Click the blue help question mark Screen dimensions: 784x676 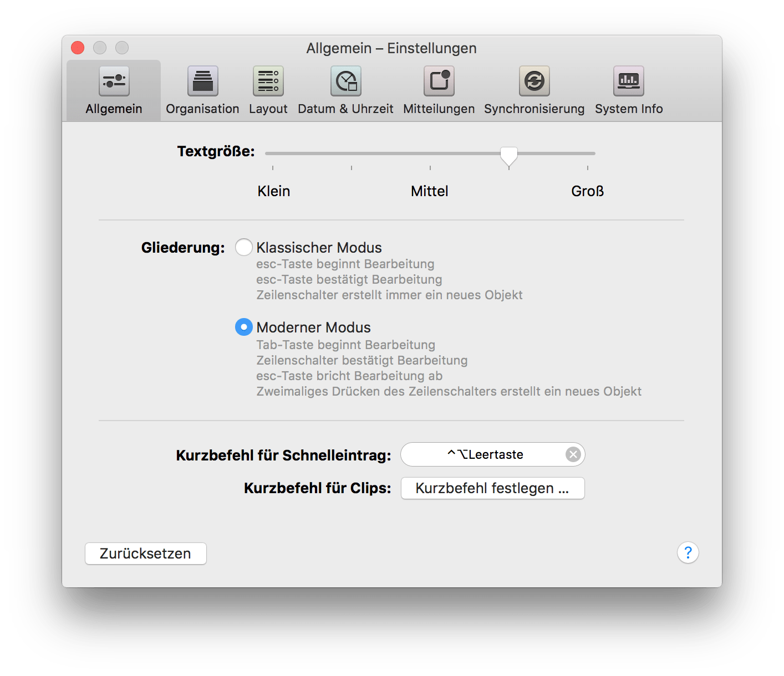[688, 552]
